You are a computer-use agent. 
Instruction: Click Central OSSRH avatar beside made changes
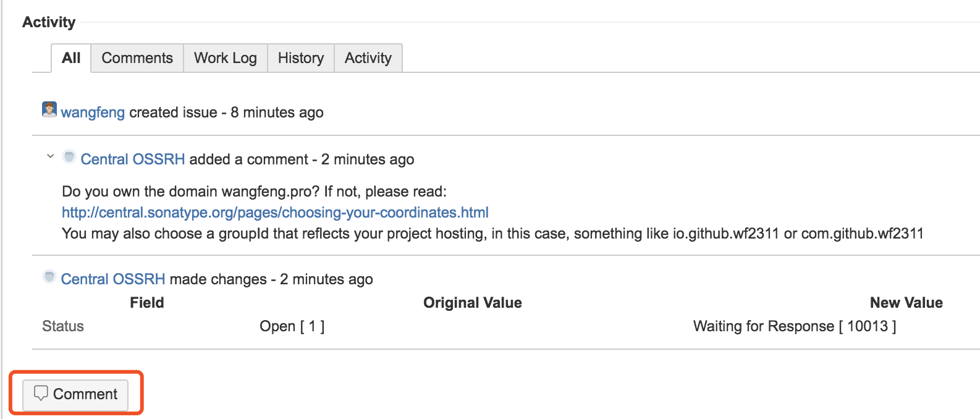(x=49, y=276)
